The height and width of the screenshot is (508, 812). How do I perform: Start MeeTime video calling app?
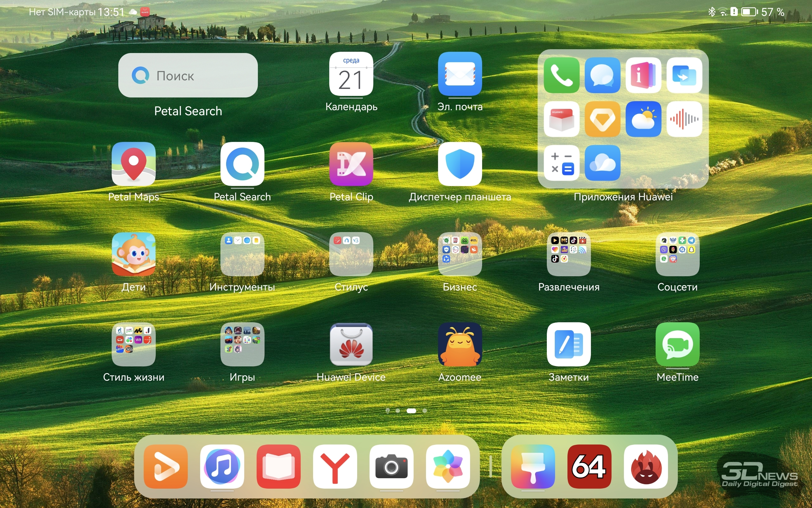pos(678,344)
